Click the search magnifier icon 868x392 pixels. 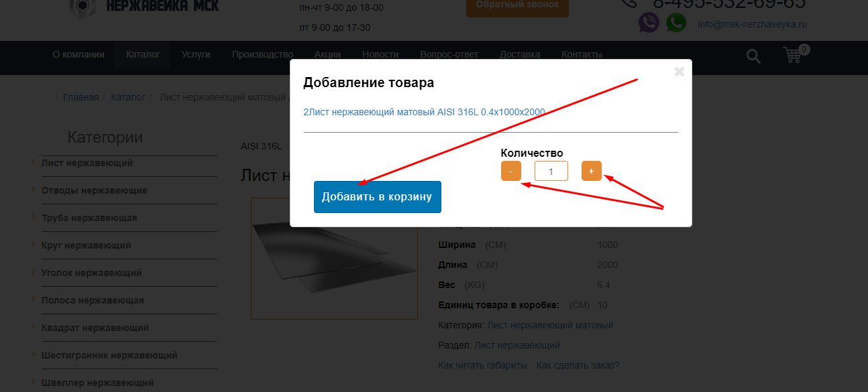coord(754,56)
